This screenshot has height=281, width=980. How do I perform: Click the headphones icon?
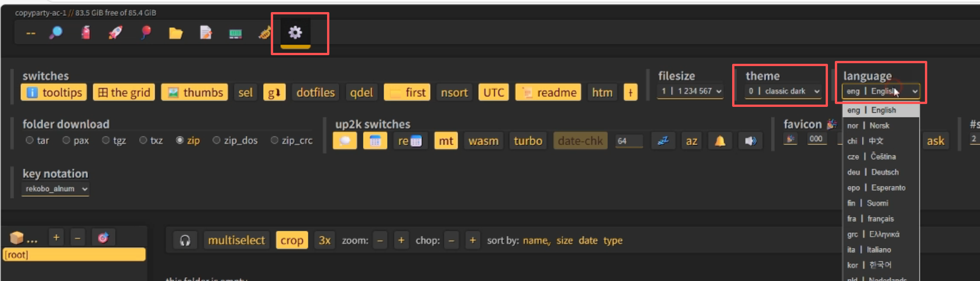pos(185,241)
